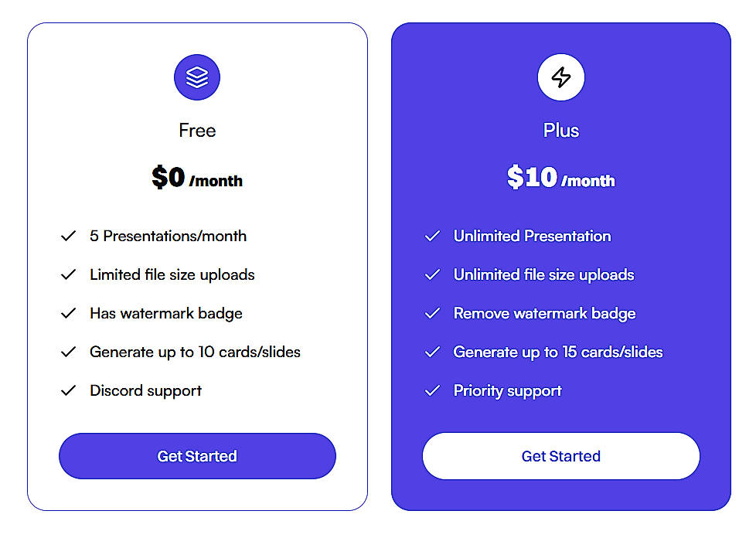This screenshot has width=756, height=538.
Task: Click the $10 /month price label
Action: 560,179
